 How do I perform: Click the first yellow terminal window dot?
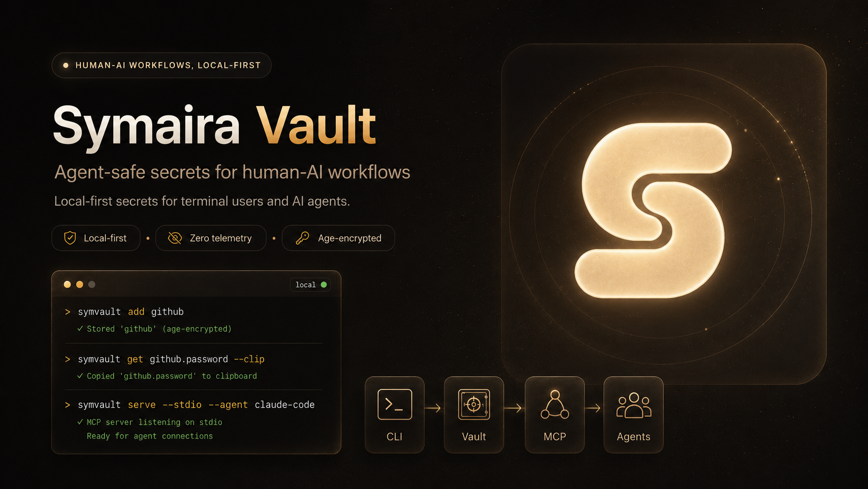67,284
